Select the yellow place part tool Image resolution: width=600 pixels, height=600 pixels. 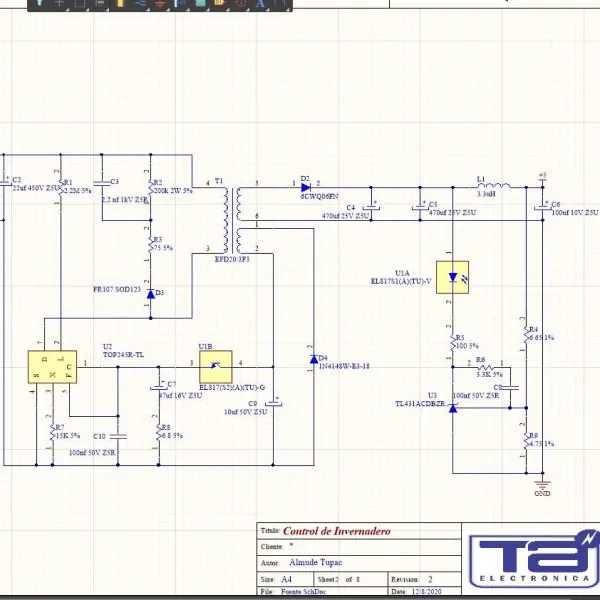120,3
